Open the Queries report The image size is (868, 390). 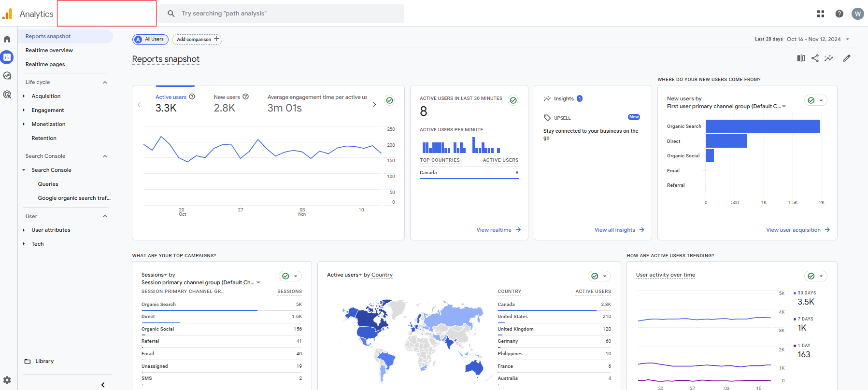tap(48, 184)
